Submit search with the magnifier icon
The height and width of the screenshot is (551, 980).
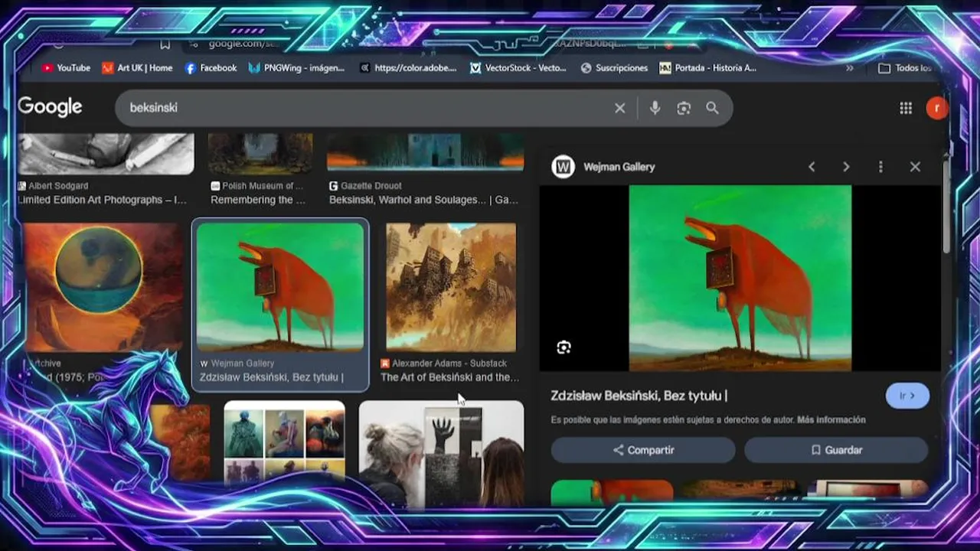click(x=713, y=109)
